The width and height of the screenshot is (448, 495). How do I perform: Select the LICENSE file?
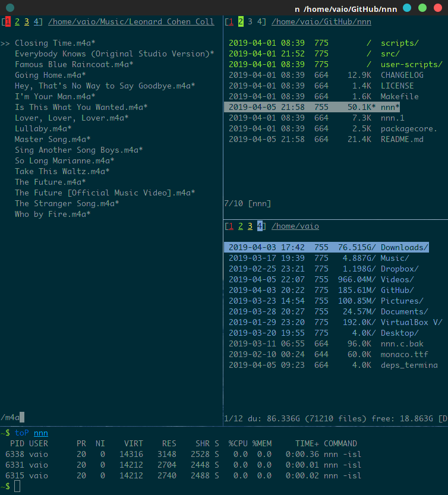click(x=397, y=86)
